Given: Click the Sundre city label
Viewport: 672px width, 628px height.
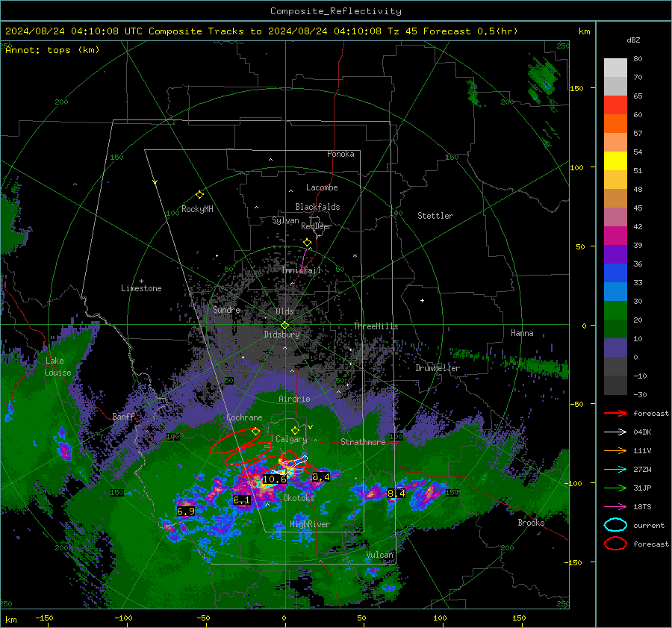Looking at the screenshot, I should 227,309.
